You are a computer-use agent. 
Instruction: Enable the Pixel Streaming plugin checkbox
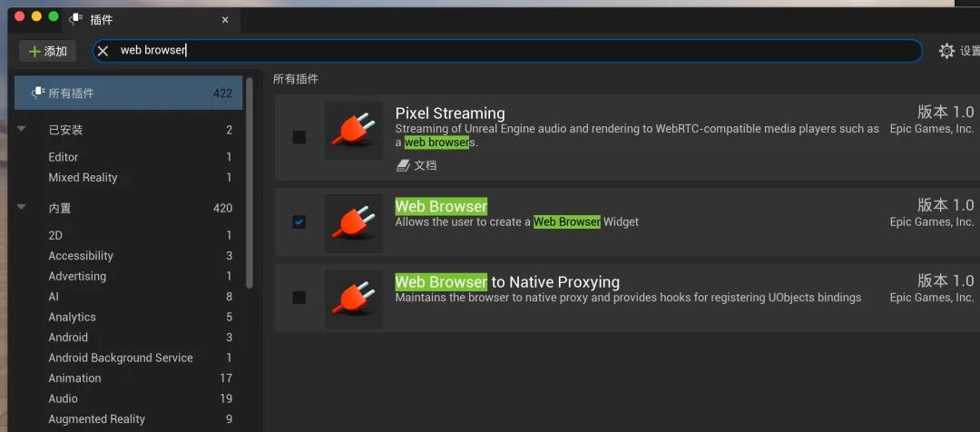[x=299, y=137]
